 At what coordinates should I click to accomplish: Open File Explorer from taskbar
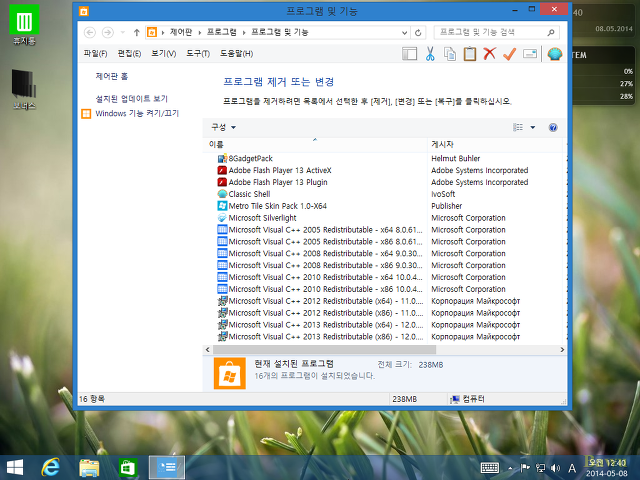[89, 467]
